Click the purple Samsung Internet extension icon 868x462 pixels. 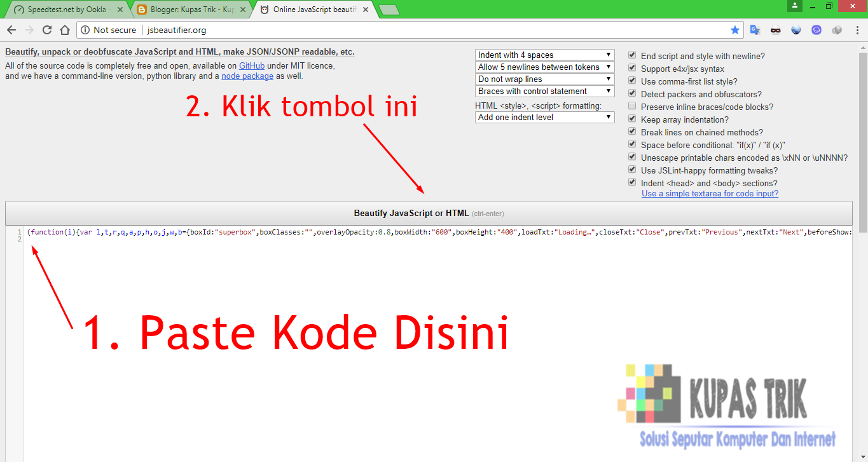click(x=816, y=29)
